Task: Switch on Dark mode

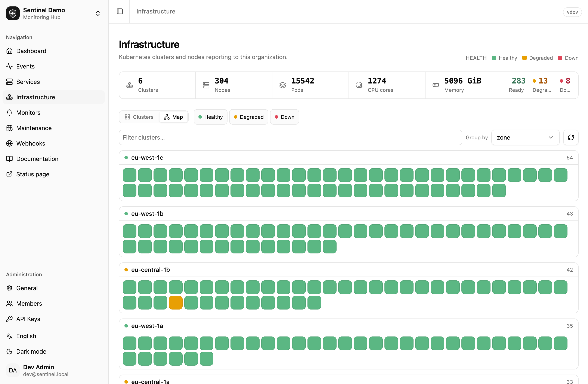Action: [x=54, y=351]
